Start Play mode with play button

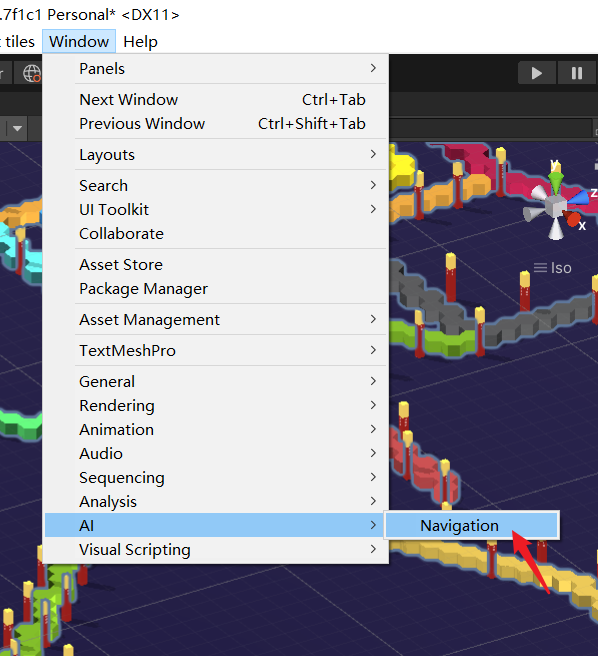tap(537, 73)
